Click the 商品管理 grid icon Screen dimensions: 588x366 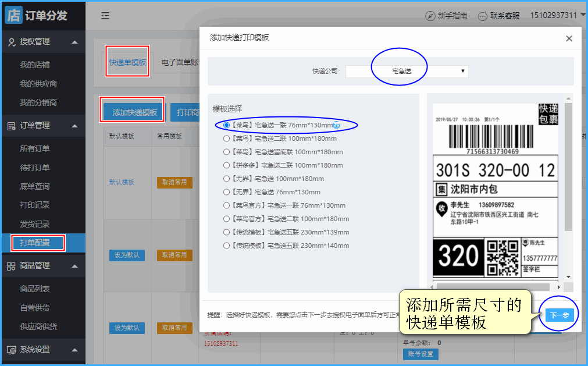point(11,266)
